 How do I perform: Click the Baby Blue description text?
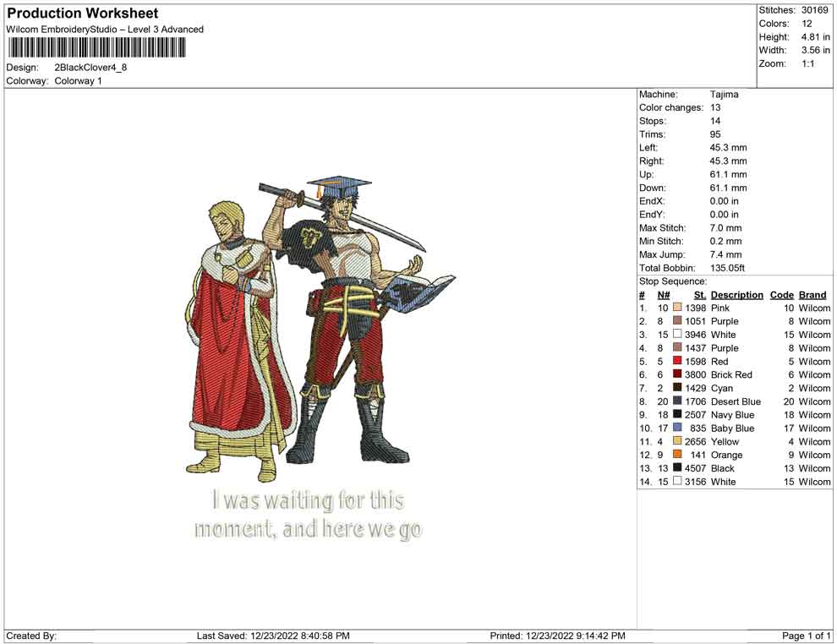tap(733, 428)
